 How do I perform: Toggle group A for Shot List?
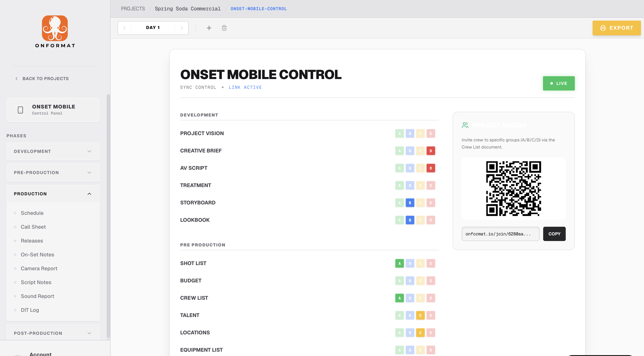pyautogui.click(x=399, y=263)
